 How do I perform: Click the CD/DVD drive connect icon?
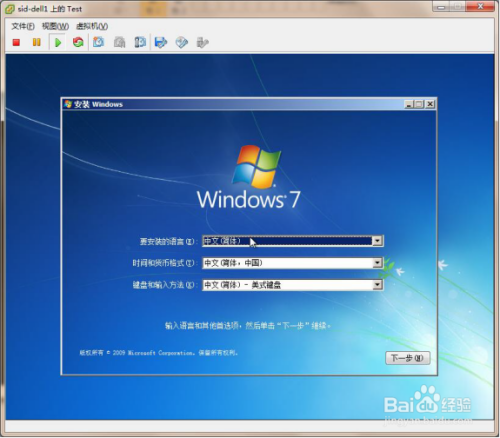pyautogui.click(x=182, y=42)
